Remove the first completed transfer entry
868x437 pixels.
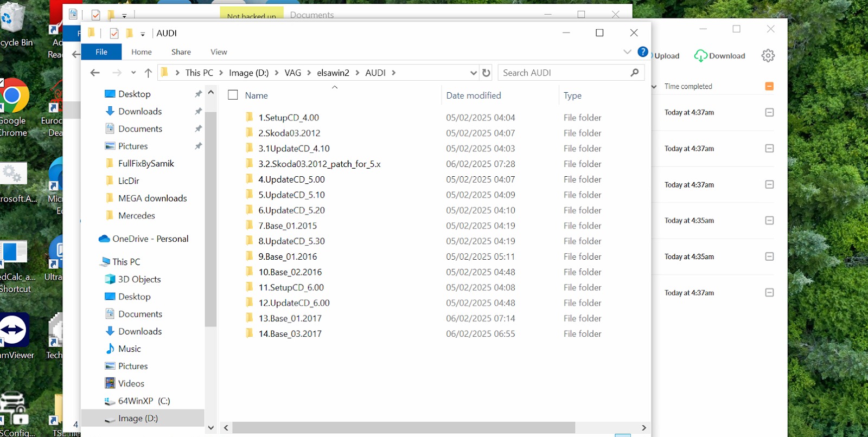769,112
